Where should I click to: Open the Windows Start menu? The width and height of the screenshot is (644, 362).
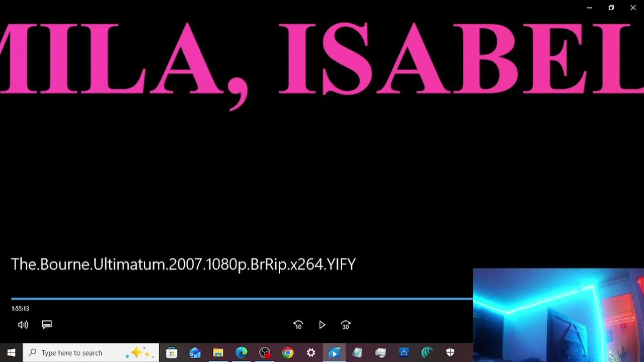pos(11,353)
